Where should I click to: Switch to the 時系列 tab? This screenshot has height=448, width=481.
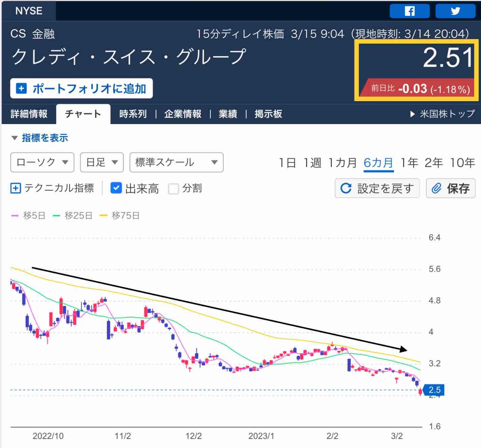(133, 114)
